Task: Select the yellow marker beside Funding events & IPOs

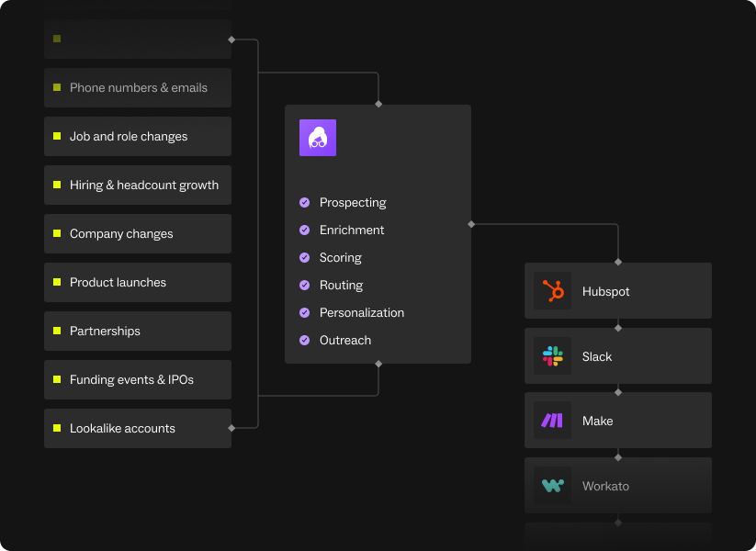Action: pos(57,379)
